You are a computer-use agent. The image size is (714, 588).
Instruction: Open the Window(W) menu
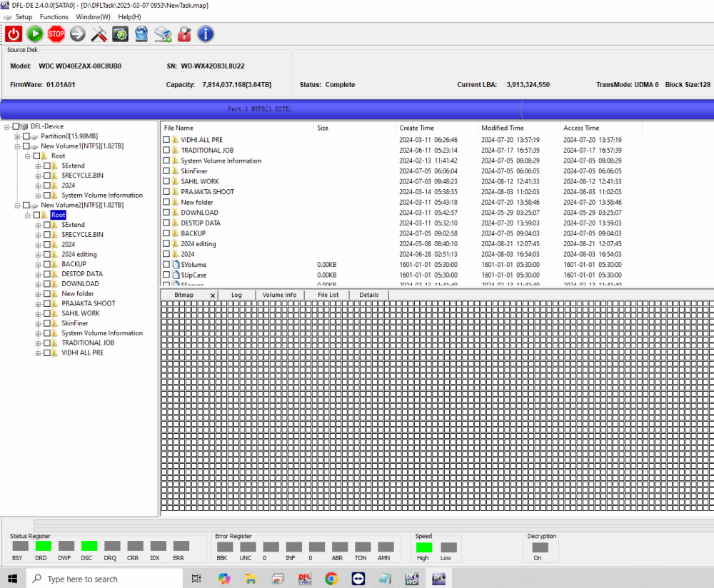(x=93, y=17)
